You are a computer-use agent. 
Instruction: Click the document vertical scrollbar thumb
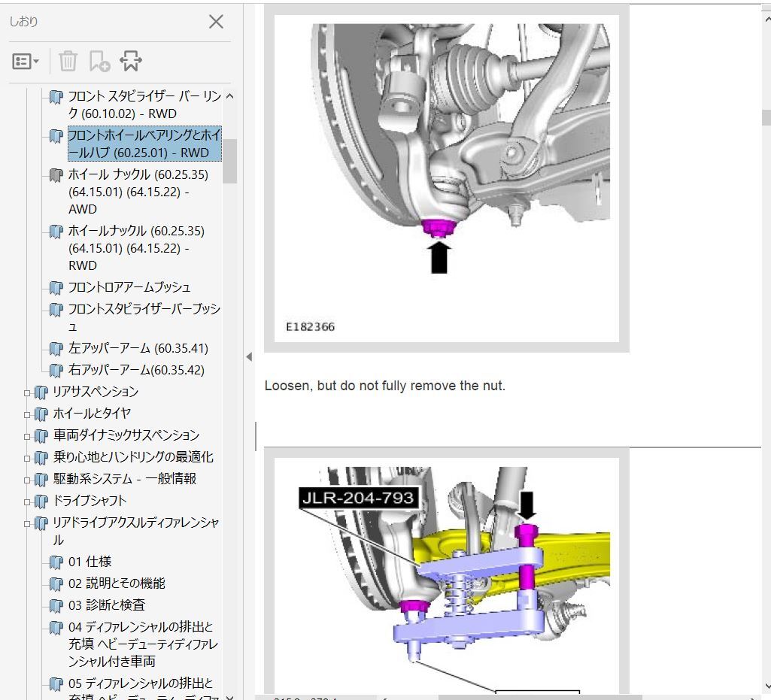click(x=766, y=118)
